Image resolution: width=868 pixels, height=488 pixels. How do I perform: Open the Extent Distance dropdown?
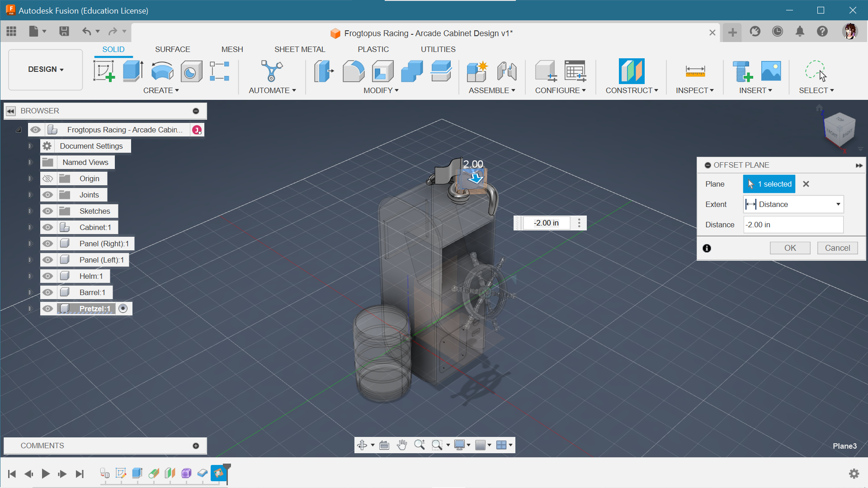[x=793, y=204]
